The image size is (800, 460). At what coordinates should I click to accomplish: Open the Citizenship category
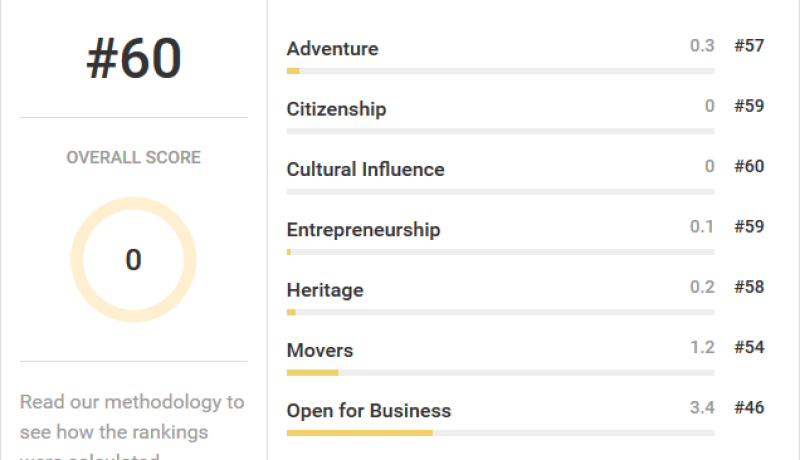coord(336,109)
